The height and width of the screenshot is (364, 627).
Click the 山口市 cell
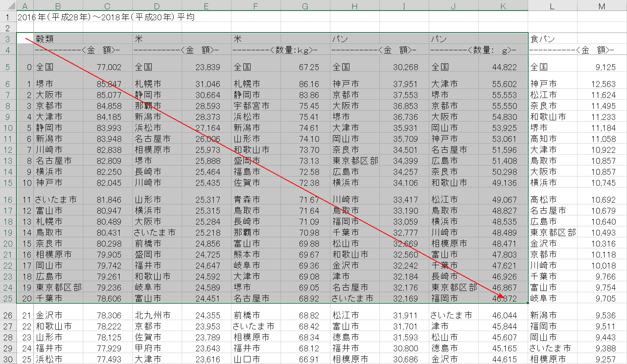(256, 359)
